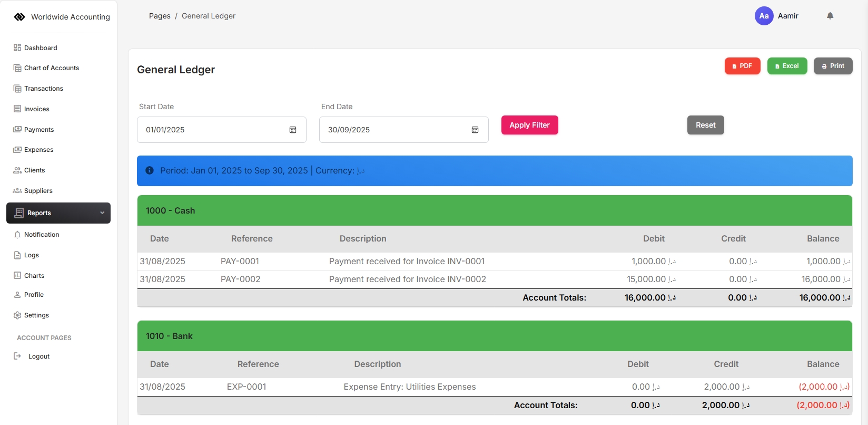Viewport: 868px width, 425px height.
Task: Open the Chart of Accounts page
Action: [51, 68]
